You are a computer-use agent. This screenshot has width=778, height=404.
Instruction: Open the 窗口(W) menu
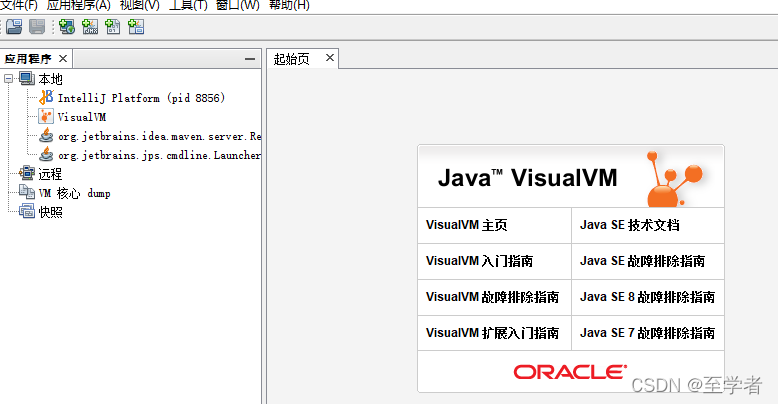tap(238, 5)
